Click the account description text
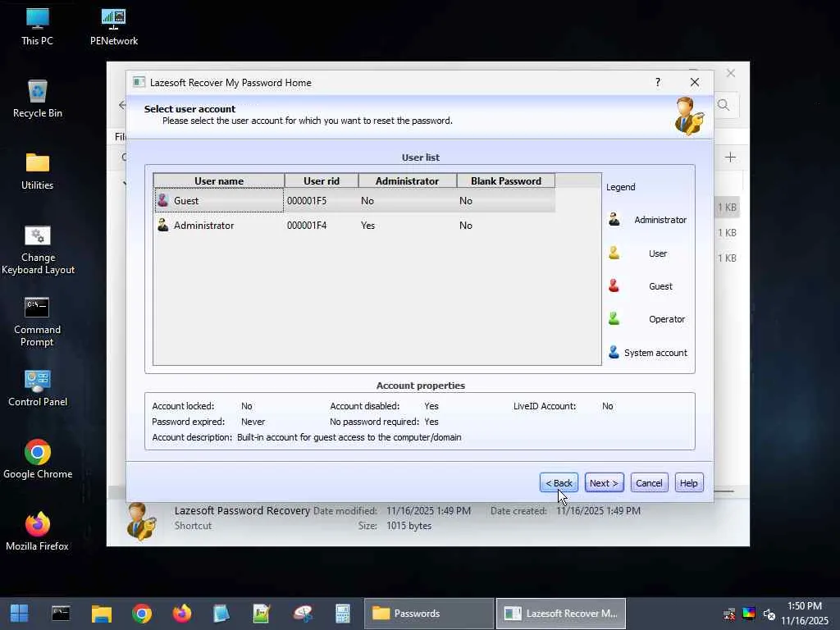The height and width of the screenshot is (630, 840). 349,437
